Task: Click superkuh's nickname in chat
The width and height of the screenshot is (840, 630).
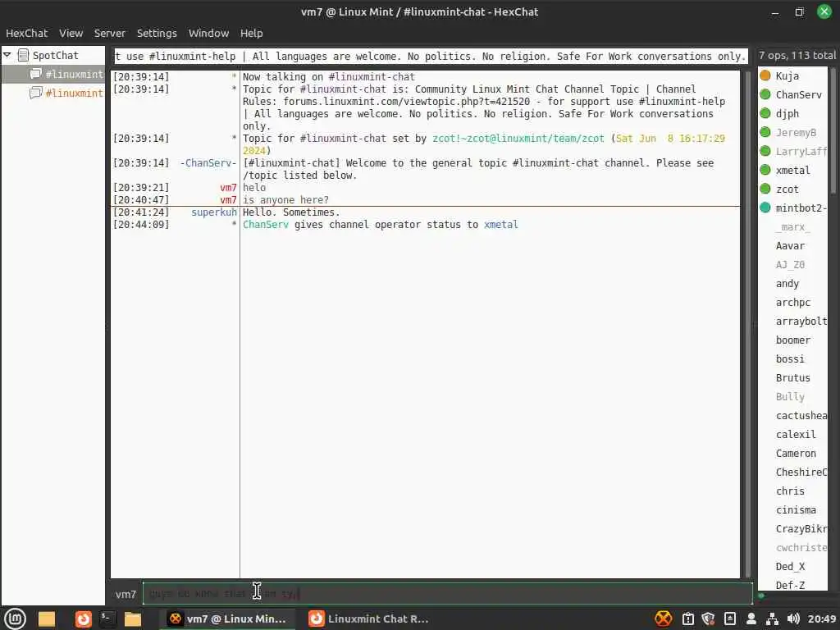Action: pyautogui.click(x=214, y=212)
